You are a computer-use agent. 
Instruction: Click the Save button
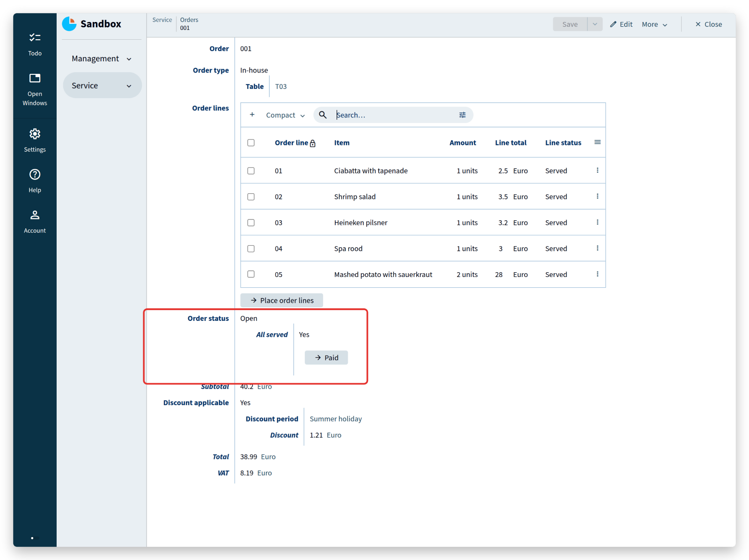(x=570, y=24)
